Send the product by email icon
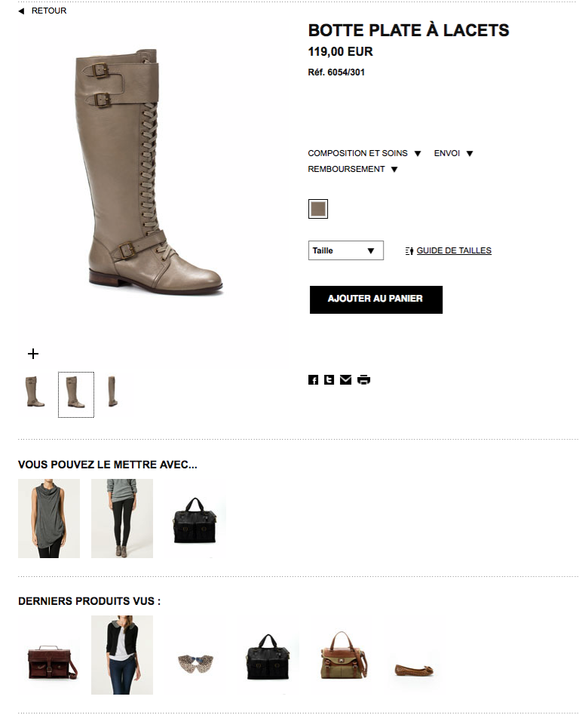Image resolution: width=588 pixels, height=715 pixels. click(345, 380)
